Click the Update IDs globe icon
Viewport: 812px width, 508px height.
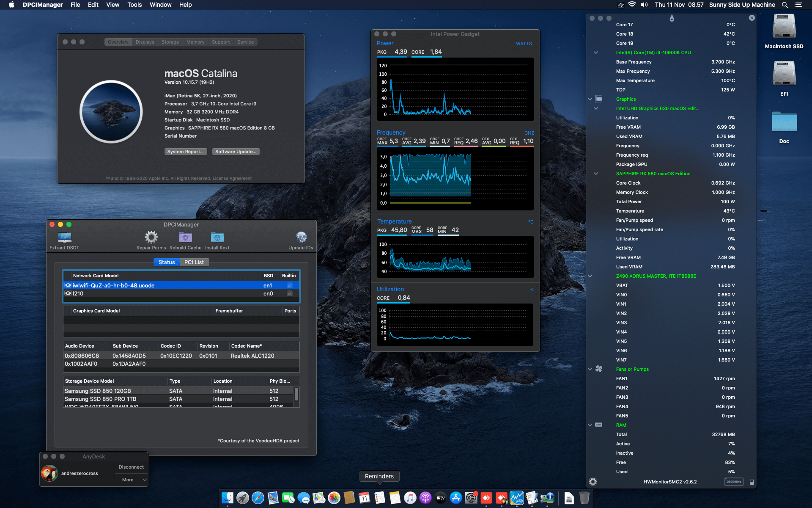301,237
